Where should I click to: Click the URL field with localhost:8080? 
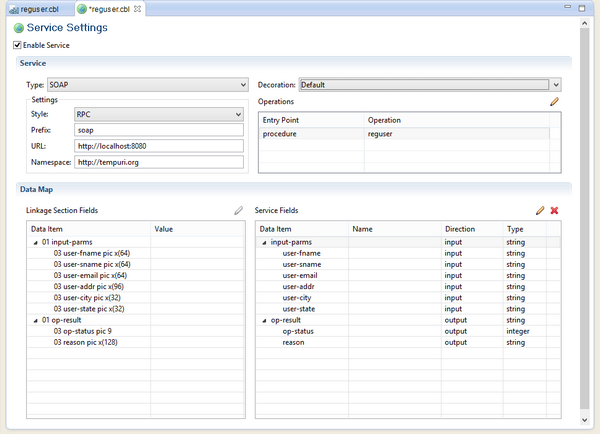tap(159, 146)
